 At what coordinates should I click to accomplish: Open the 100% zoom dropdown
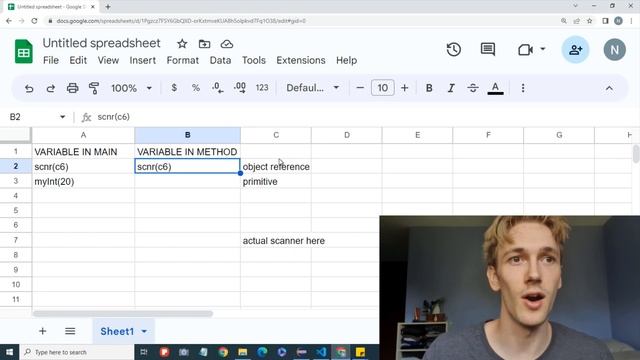pos(131,88)
